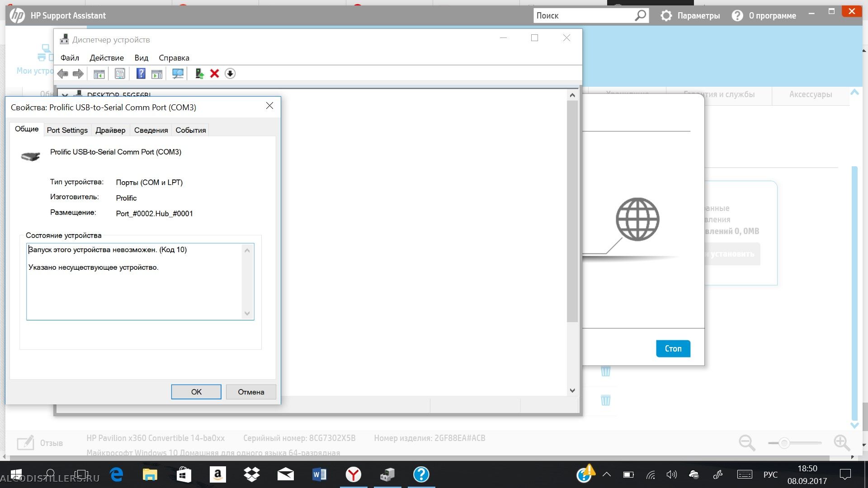Adjust the HP Assistant zoom slider handle
The image size is (868, 488).
pyautogui.click(x=784, y=443)
